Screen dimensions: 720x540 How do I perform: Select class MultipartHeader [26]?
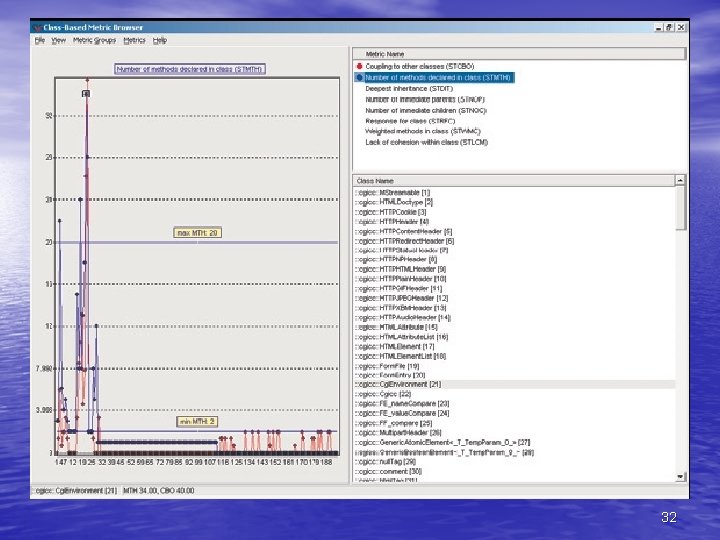[398, 433]
